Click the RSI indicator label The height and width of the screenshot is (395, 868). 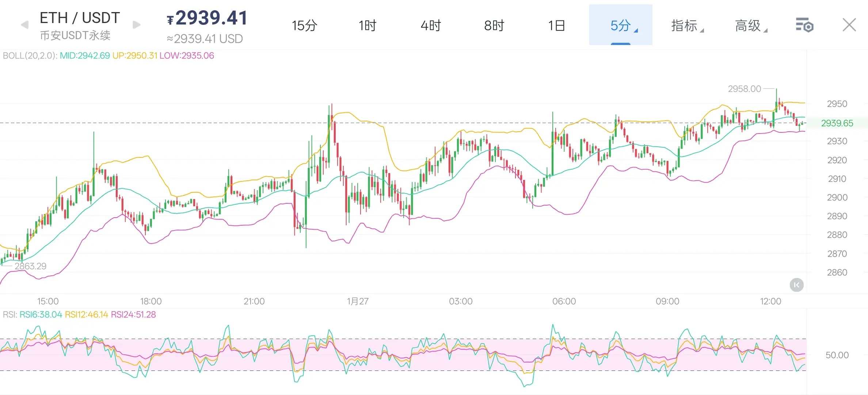[9, 315]
